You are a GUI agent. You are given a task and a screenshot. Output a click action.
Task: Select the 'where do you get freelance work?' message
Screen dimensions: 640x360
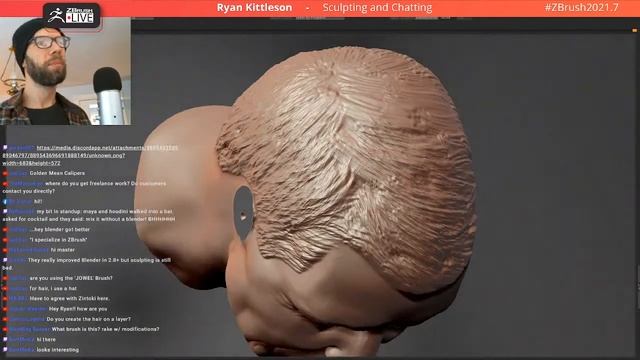[x=84, y=187]
